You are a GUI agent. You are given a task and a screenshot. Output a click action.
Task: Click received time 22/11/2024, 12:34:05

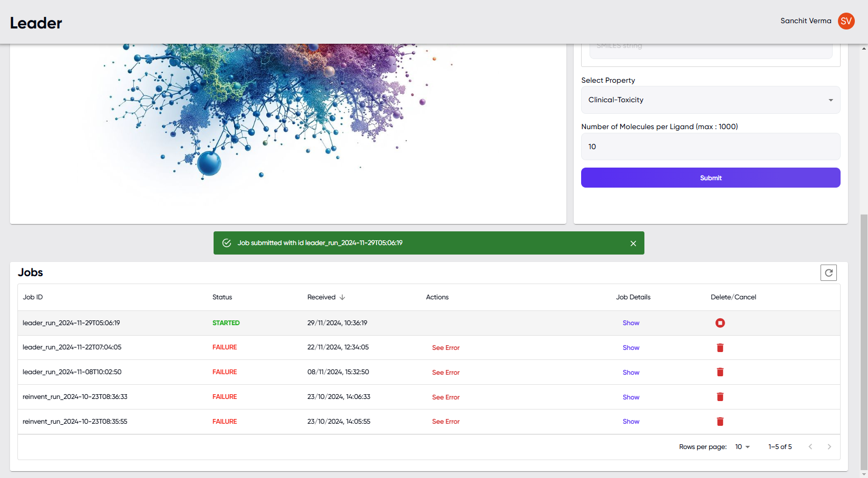[x=338, y=347]
